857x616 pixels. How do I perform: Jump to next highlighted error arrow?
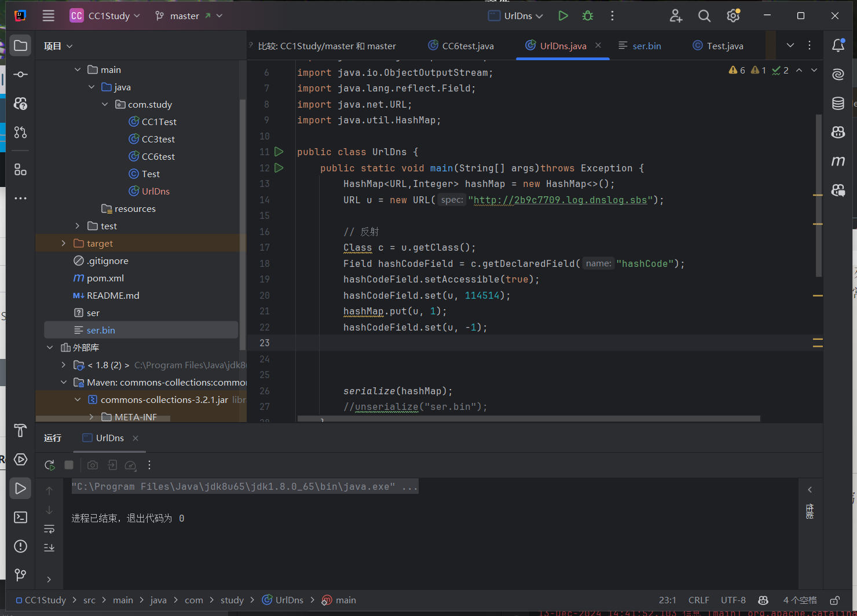(814, 70)
